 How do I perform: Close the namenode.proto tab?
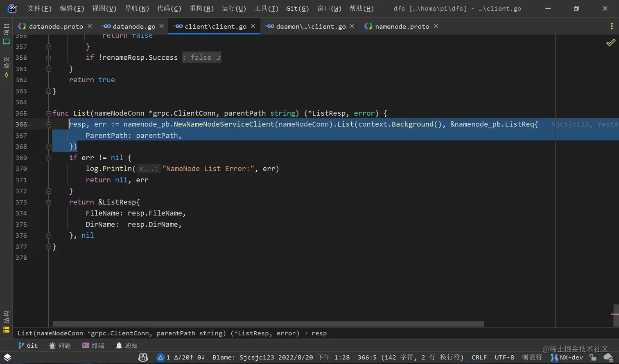(x=436, y=26)
